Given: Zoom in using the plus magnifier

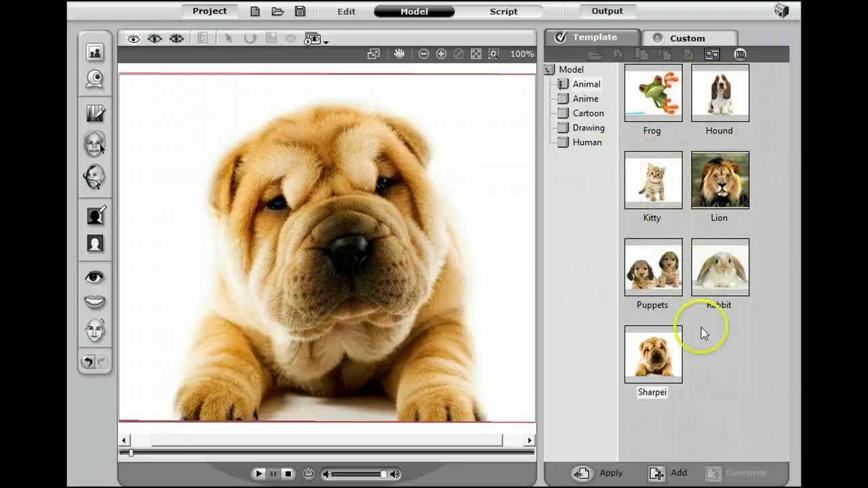Looking at the screenshot, I should [441, 54].
